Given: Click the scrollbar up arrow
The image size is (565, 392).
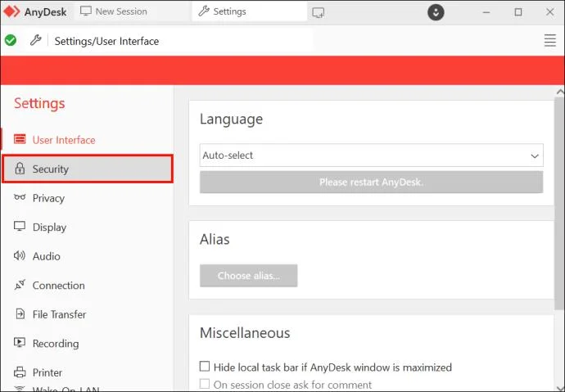Looking at the screenshot, I should point(560,92).
